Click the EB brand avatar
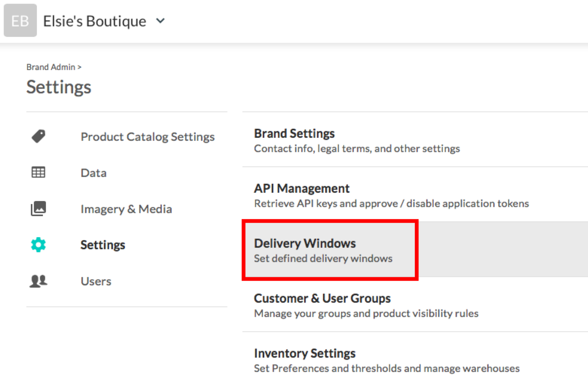This screenshot has width=588, height=384. coord(20,21)
